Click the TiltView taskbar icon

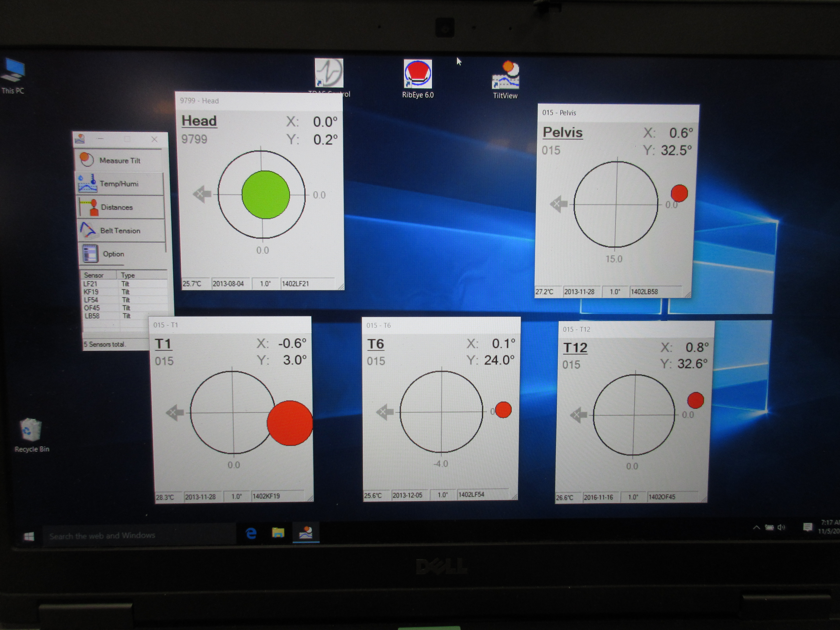tap(306, 532)
